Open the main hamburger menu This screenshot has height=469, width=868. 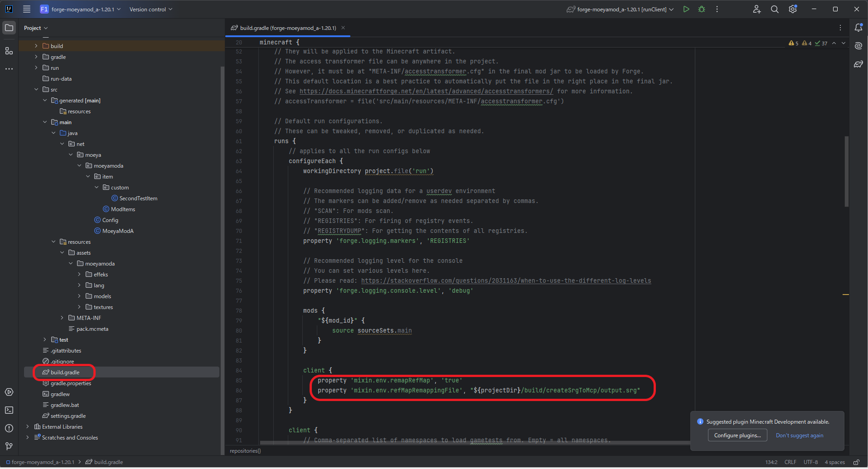[27, 9]
